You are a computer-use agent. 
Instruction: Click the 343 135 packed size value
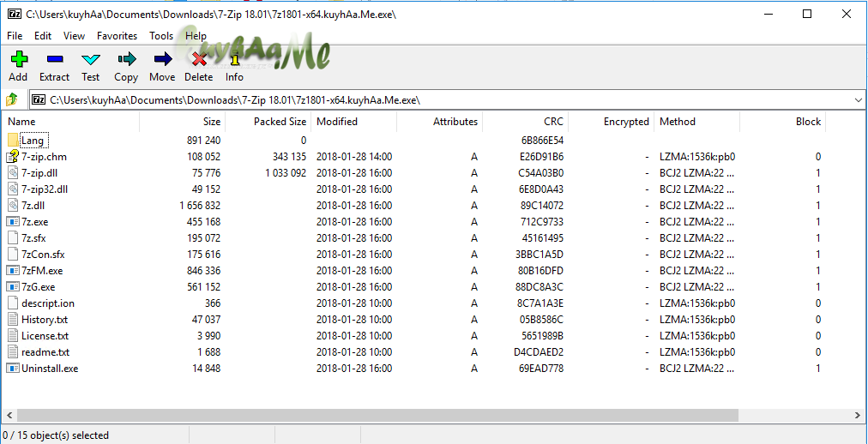pos(290,157)
